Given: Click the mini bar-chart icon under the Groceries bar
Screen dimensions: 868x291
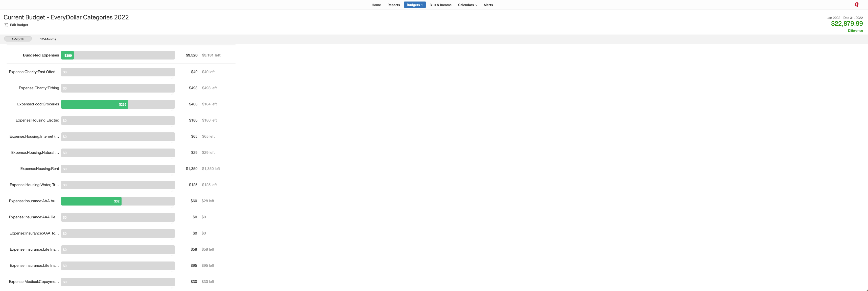Looking at the screenshot, I should pos(173,110).
